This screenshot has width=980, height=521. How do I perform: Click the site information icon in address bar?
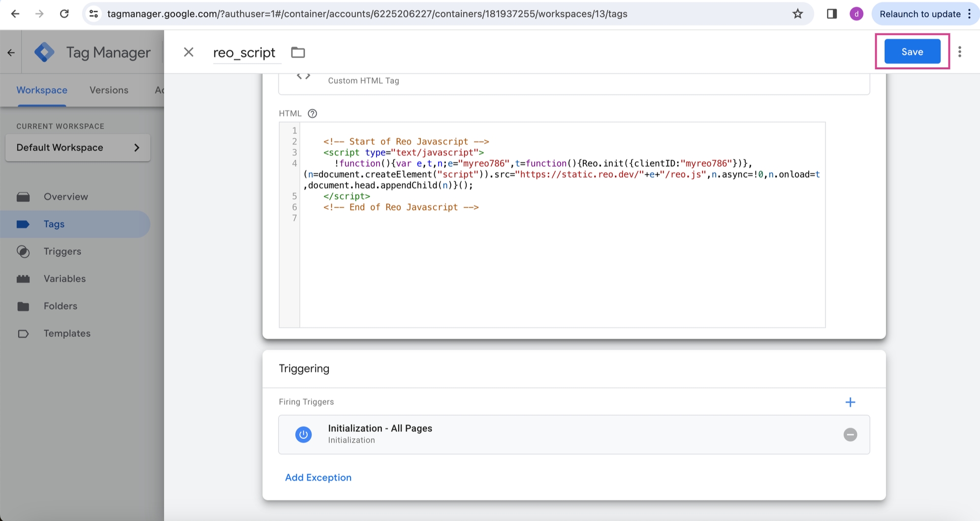coord(94,14)
